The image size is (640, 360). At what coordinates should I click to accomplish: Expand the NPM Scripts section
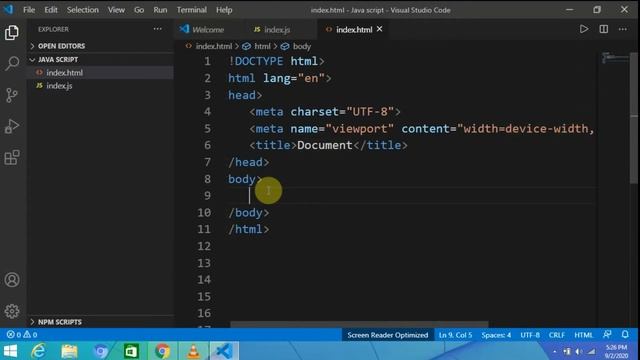(60, 322)
